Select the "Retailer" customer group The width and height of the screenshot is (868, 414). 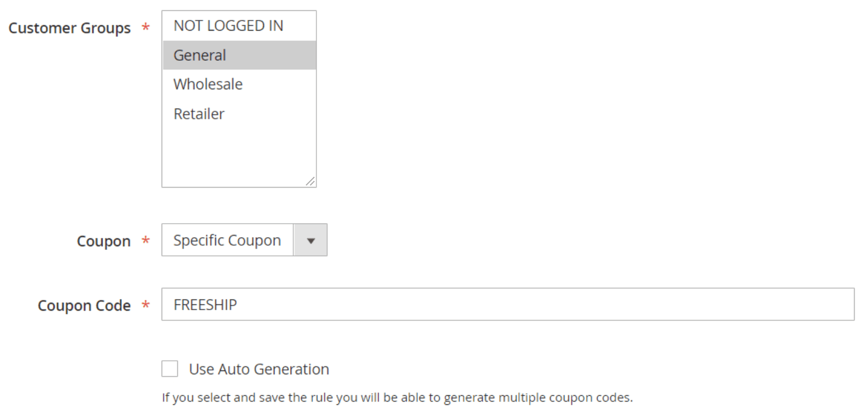click(x=198, y=113)
